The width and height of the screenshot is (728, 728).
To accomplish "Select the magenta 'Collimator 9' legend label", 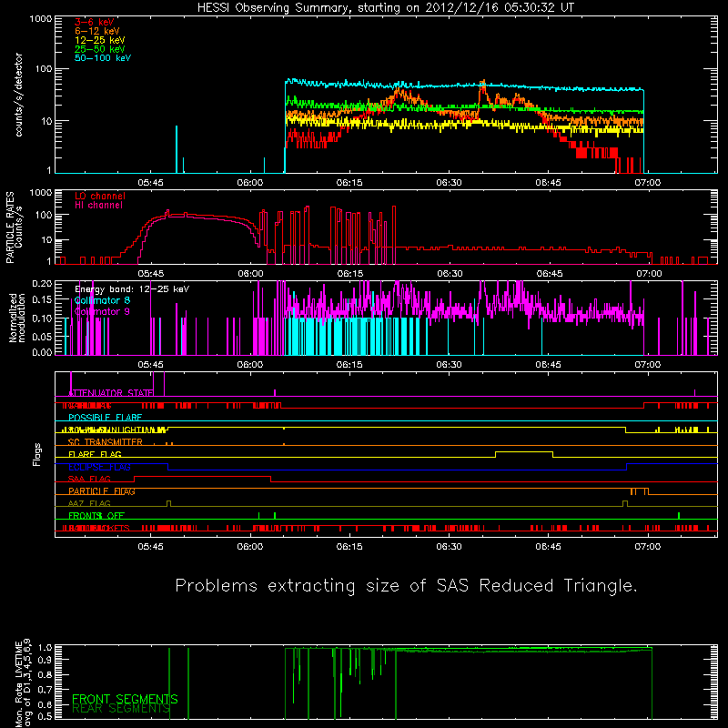I will point(102,311).
